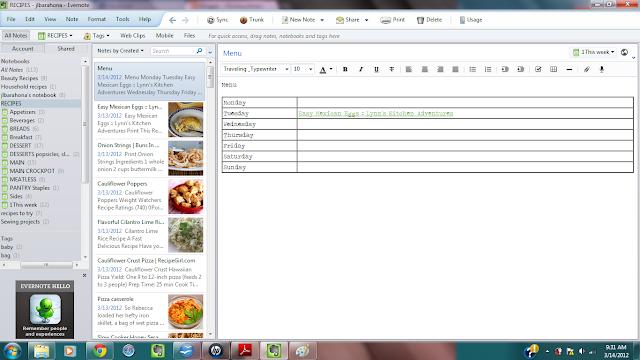Open the Tags shortcut dropdown
The width and height of the screenshot is (640, 360).
coord(97,36)
